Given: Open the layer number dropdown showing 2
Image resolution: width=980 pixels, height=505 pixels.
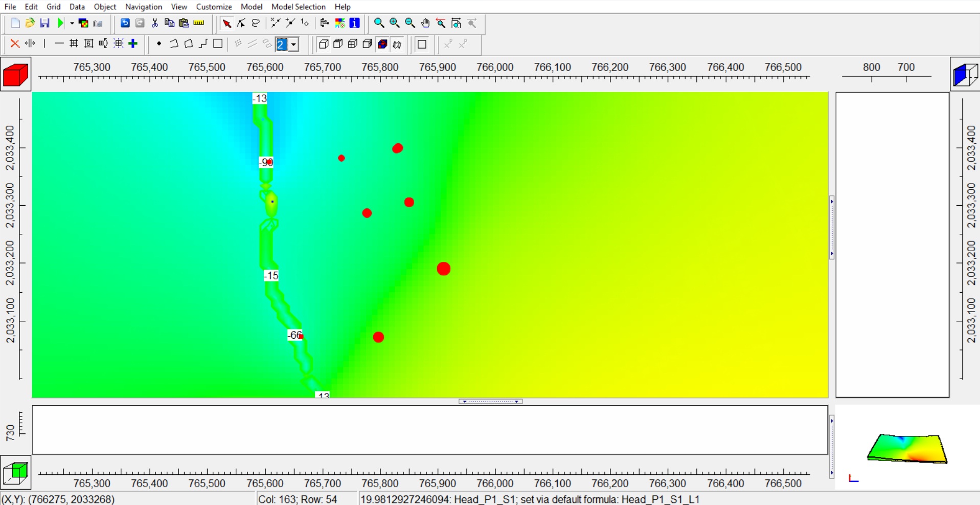Looking at the screenshot, I should 293,45.
